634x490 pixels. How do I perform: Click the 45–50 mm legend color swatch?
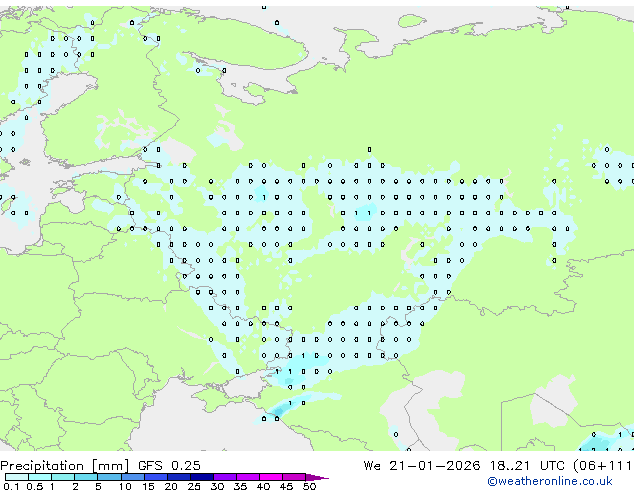[294, 477]
